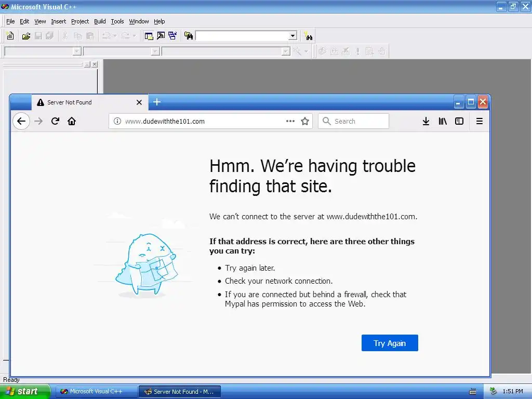Click New Text File icon in Visual C++
This screenshot has width=532, height=399.
[x=10, y=36]
